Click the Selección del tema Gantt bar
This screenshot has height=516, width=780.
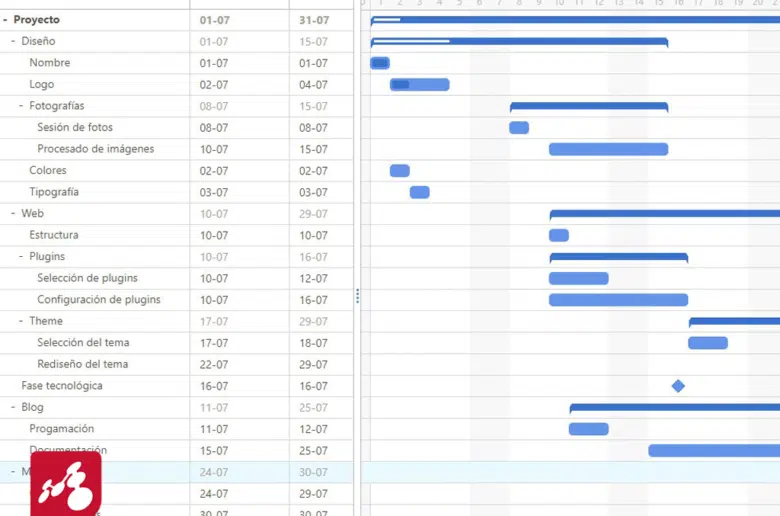[708, 343]
